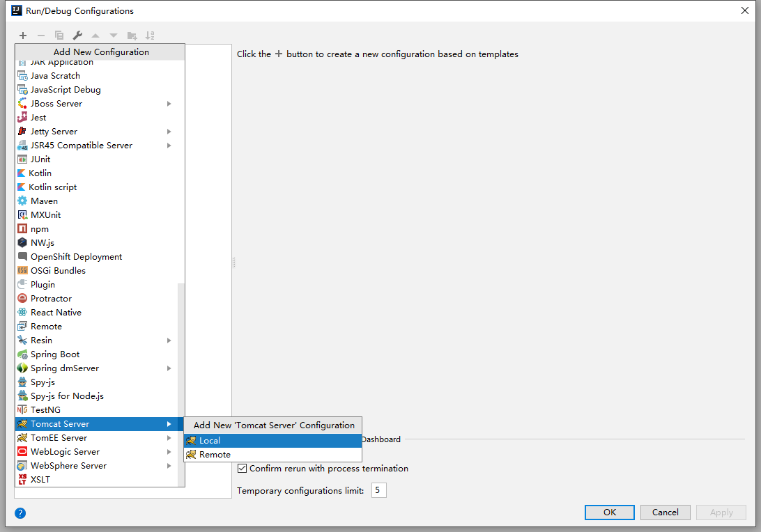
Task: Click the OK button
Action: [x=610, y=512]
